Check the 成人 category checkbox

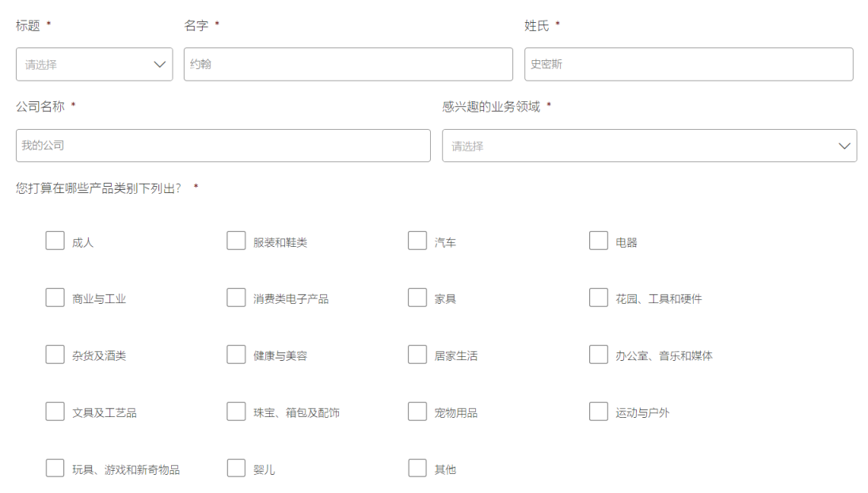(55, 241)
